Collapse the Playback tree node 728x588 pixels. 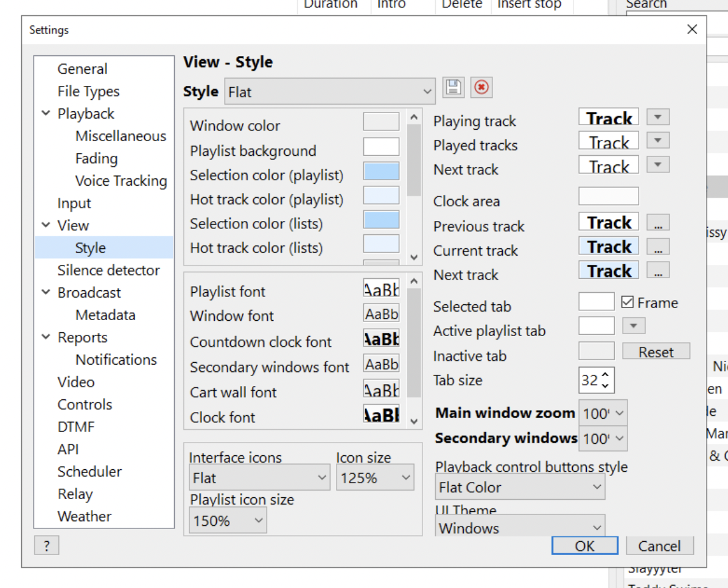[46, 113]
